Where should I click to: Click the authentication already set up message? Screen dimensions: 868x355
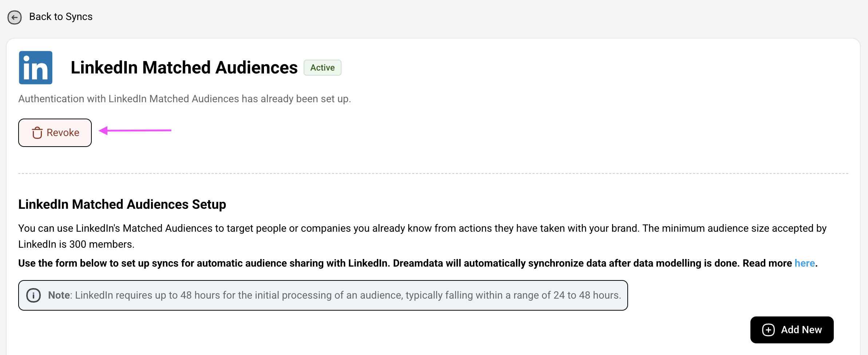(x=185, y=99)
